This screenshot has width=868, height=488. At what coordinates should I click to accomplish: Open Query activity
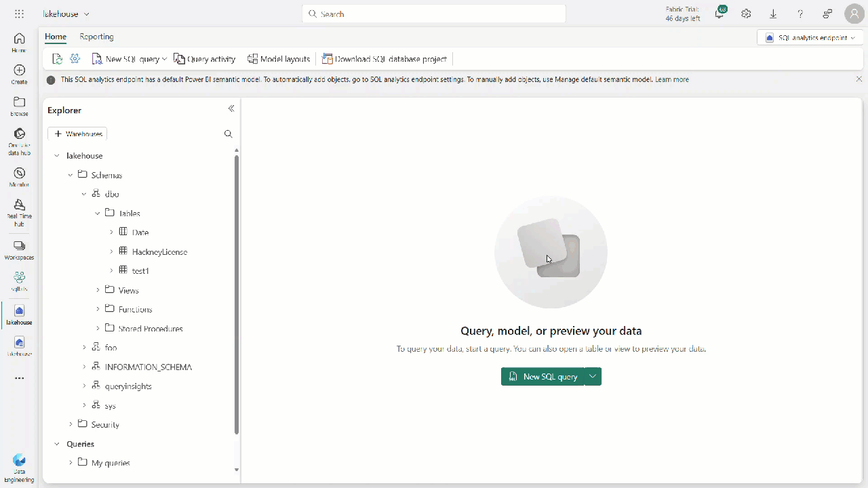tap(205, 59)
